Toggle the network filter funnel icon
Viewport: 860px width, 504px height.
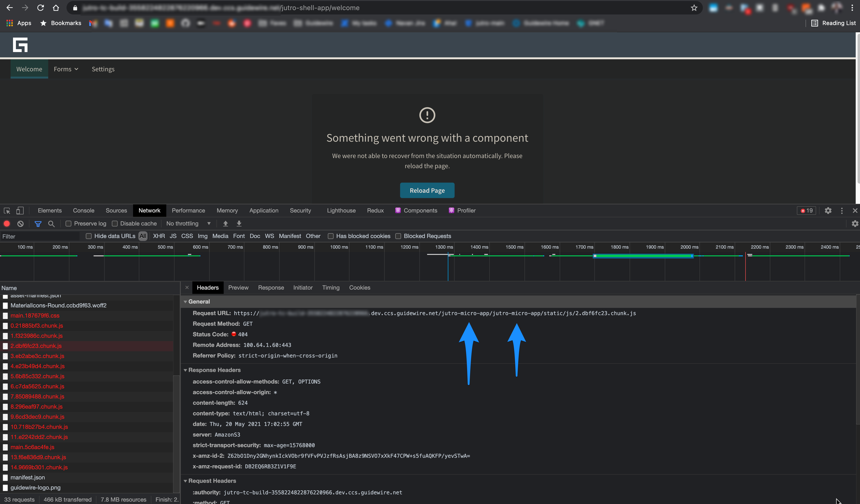pyautogui.click(x=38, y=224)
